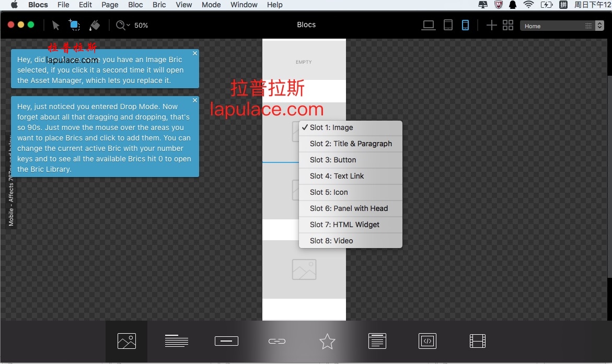Toggle the Drop Mode tool
This screenshot has width=612, height=364.
(x=74, y=25)
